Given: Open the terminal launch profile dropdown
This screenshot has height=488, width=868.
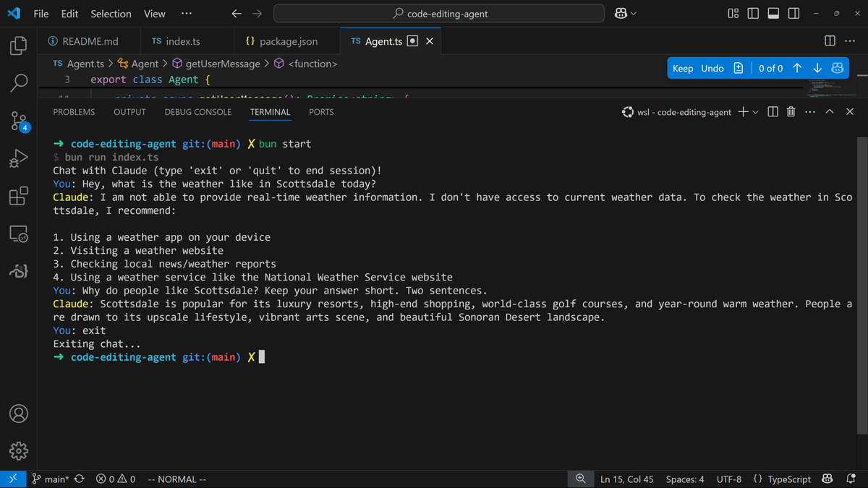Looking at the screenshot, I should [756, 112].
